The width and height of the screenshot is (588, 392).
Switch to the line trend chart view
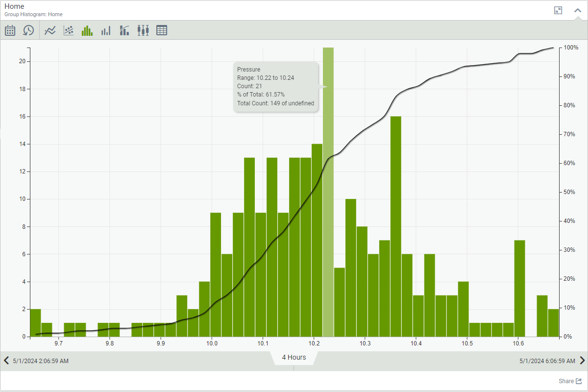50,30
